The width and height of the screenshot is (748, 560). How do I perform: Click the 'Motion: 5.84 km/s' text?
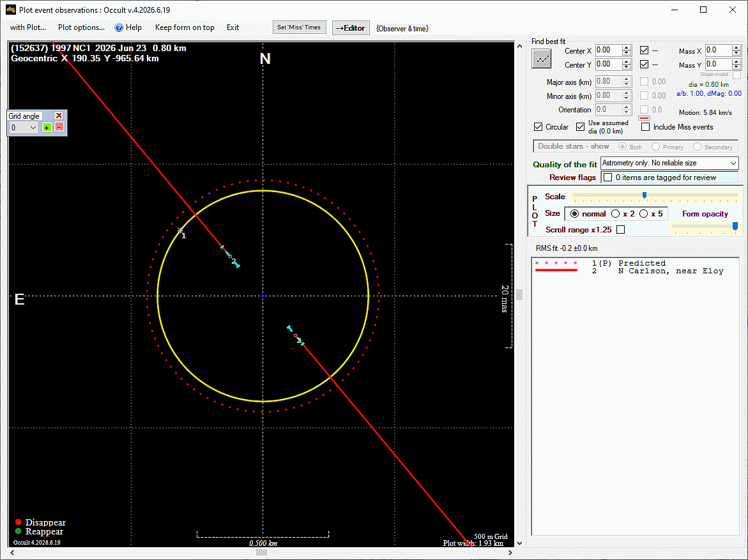click(x=705, y=112)
